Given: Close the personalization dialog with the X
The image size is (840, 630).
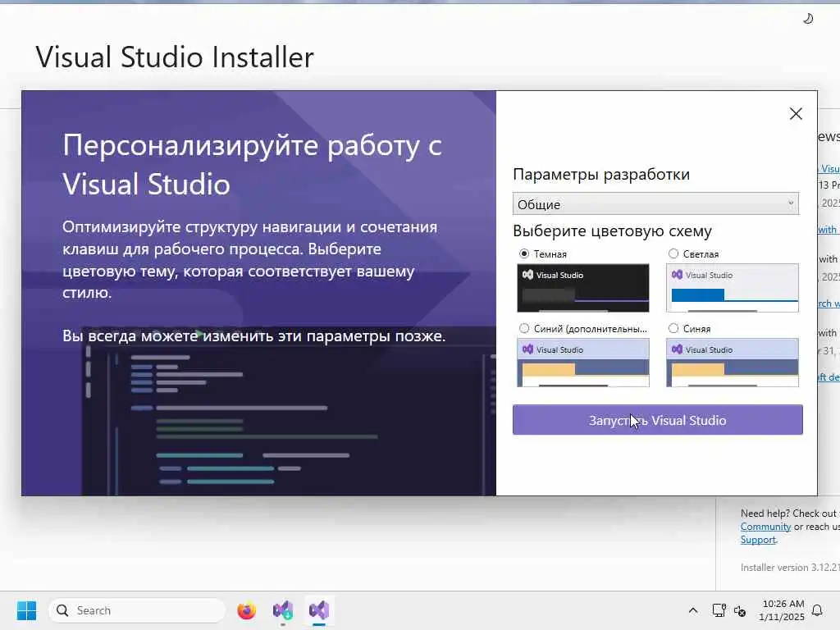Looking at the screenshot, I should point(796,113).
